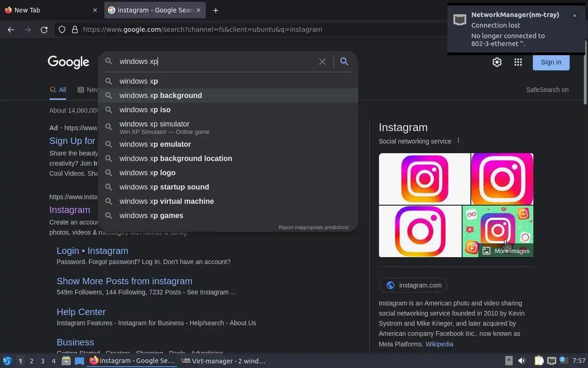Select suggestion 'windows xp'
The height and width of the screenshot is (368, 588).
coord(228,81)
